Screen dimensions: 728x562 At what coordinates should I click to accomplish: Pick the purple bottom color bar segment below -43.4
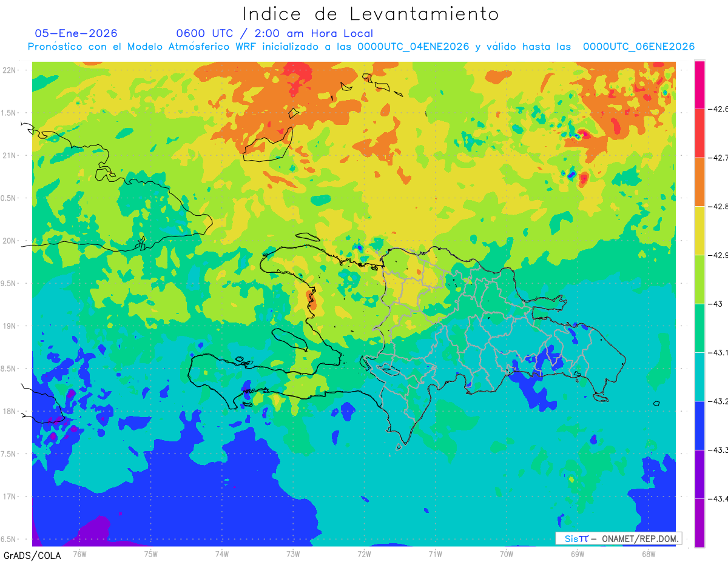[699, 523]
